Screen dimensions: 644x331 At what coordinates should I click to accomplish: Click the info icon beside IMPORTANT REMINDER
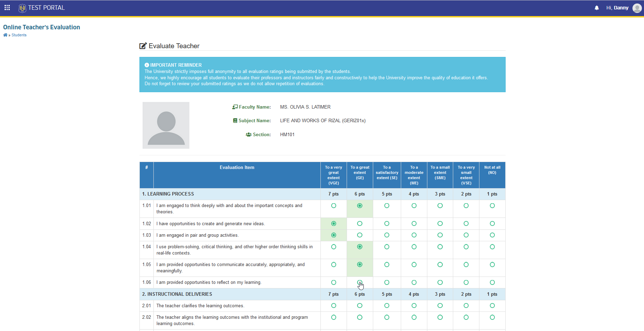[x=147, y=65]
